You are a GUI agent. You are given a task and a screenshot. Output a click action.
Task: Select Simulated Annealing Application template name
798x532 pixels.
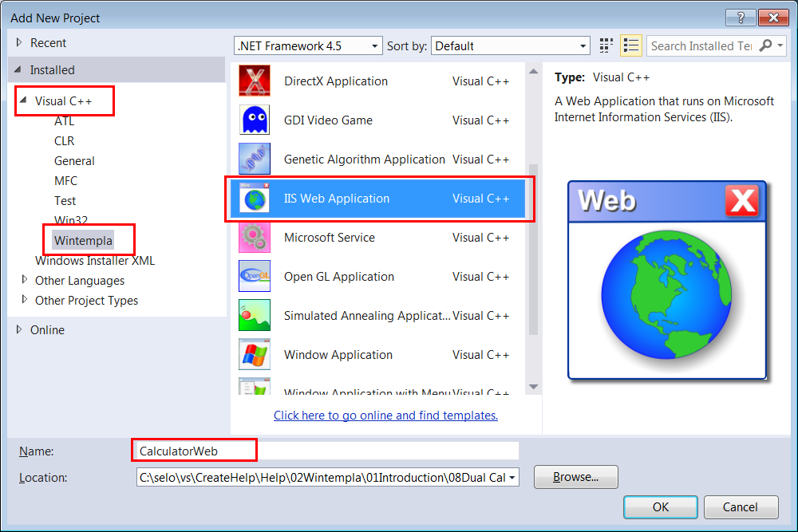click(367, 316)
